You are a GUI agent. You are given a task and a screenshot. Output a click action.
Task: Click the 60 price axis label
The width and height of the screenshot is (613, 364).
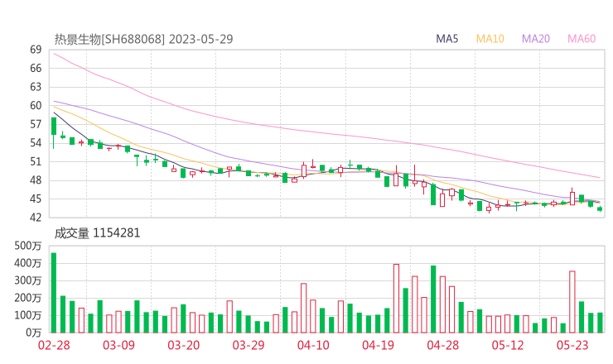[36, 105]
